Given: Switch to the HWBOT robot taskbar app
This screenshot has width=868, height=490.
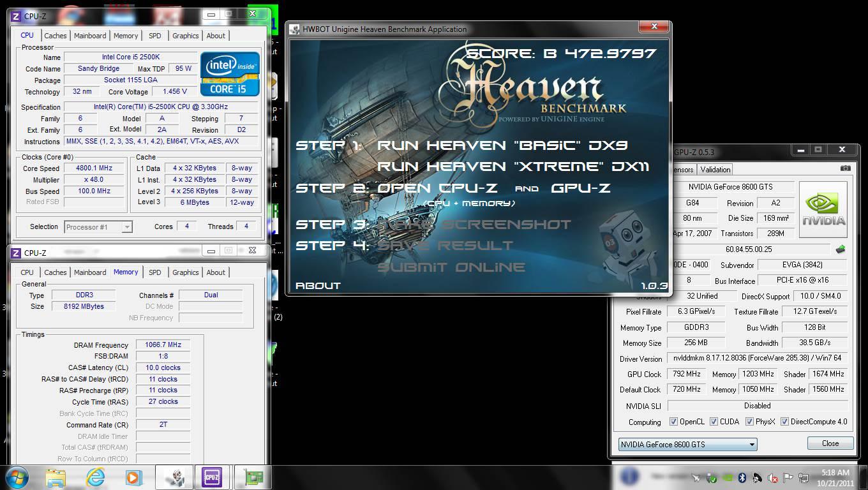Looking at the screenshot, I should point(174,477).
